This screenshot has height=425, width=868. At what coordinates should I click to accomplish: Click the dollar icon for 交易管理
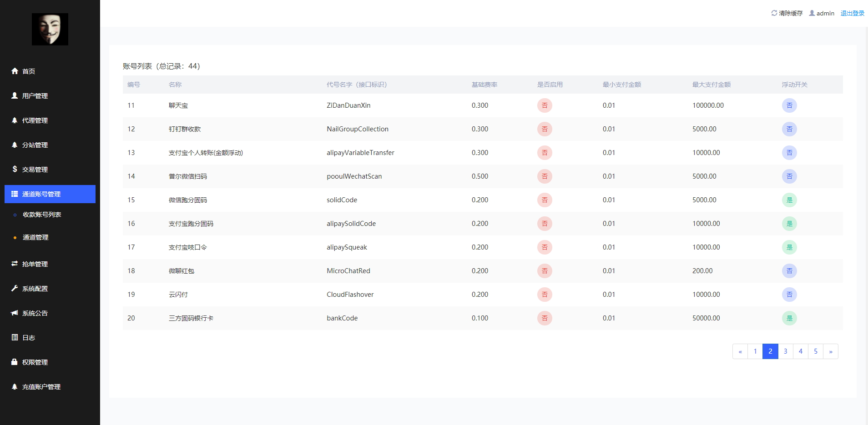click(x=15, y=169)
